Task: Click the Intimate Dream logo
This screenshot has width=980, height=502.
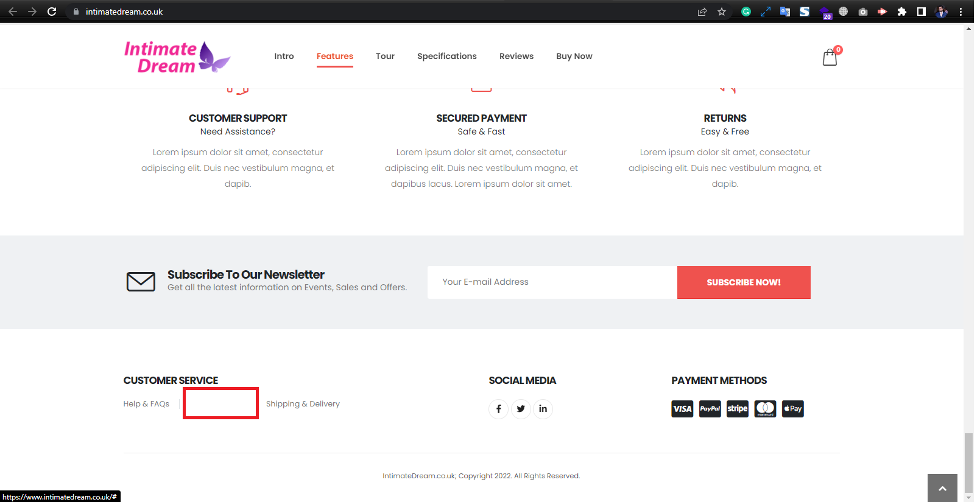Action: (x=177, y=57)
